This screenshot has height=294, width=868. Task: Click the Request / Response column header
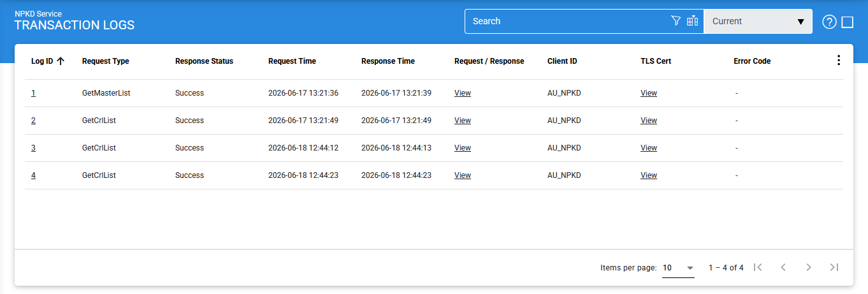click(489, 61)
